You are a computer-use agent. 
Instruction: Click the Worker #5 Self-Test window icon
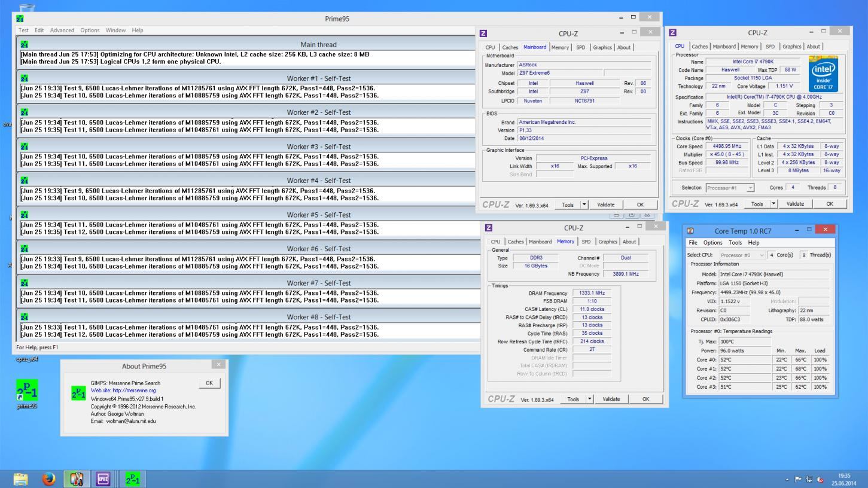(24, 215)
